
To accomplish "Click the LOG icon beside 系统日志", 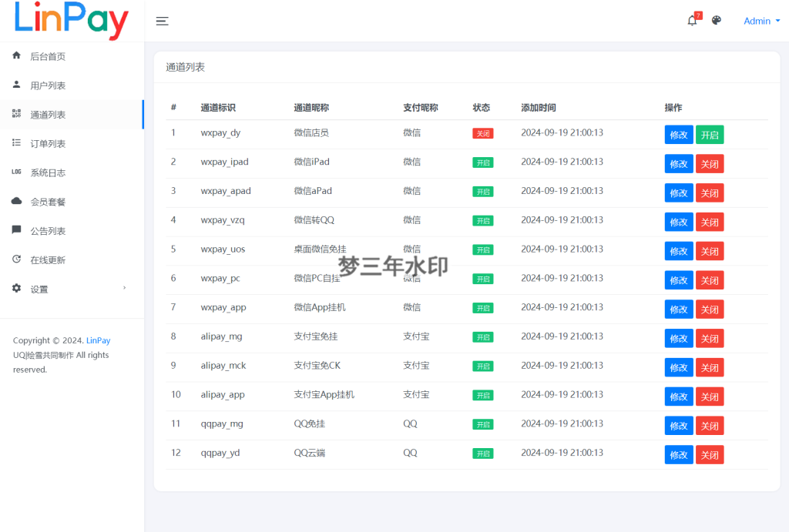I will click(x=17, y=172).
